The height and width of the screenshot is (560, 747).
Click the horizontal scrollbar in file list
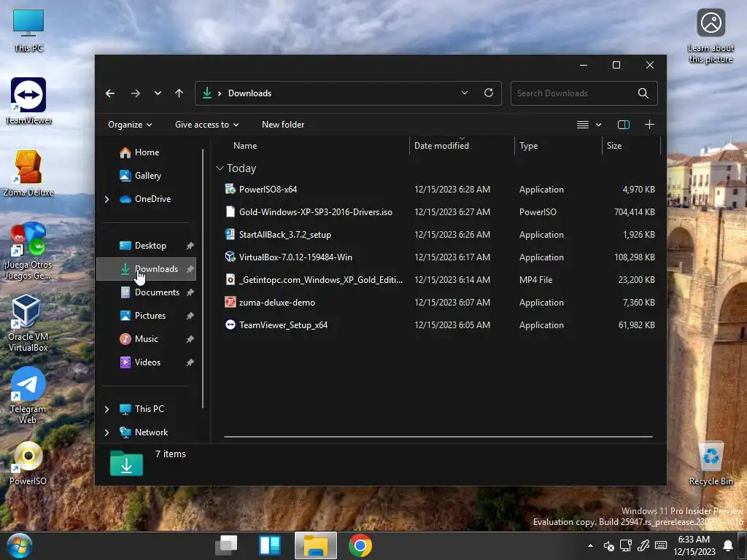(438, 436)
